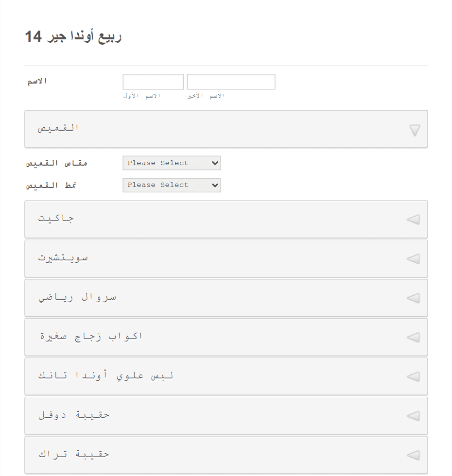Click the سويتشيرت section header text
Screen dimensions: 452x476
point(63,258)
